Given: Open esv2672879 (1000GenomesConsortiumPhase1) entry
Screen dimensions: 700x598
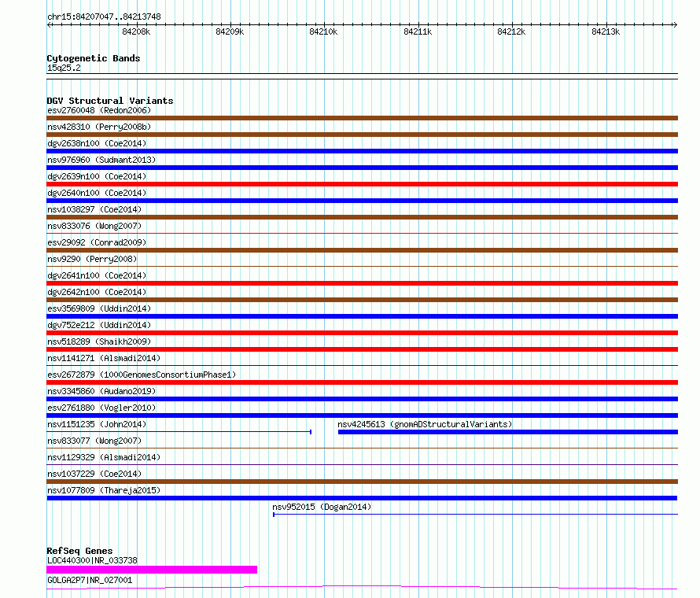Looking at the screenshot, I should coord(142,375).
